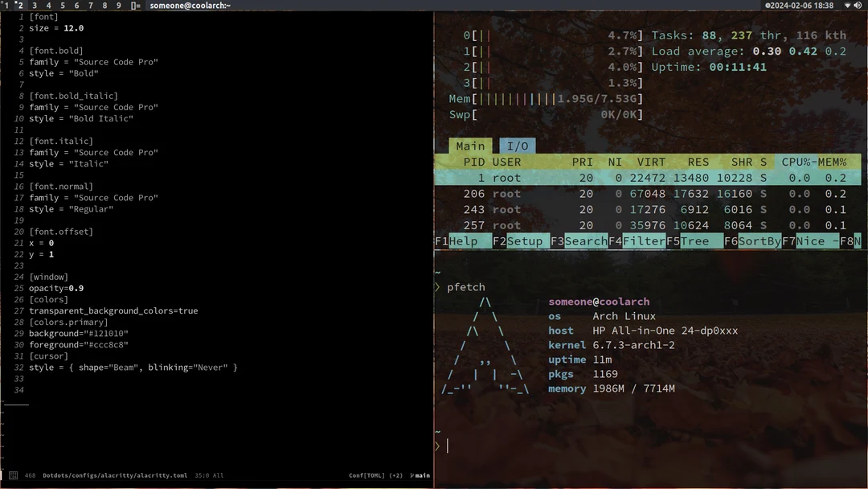Switch to the I/O tab in htop
The height and width of the screenshot is (489, 868).
pos(518,146)
